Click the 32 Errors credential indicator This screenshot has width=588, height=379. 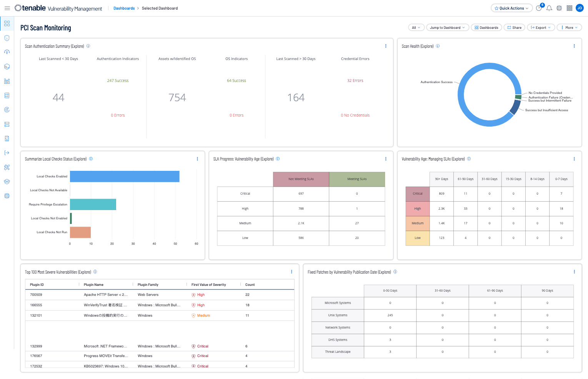(355, 81)
